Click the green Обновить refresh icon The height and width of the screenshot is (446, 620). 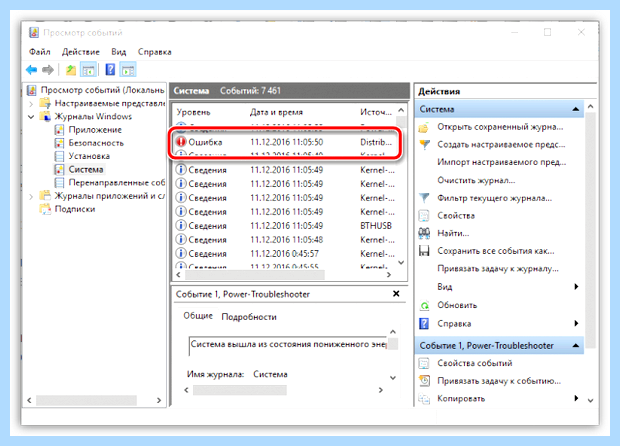pyautogui.click(x=424, y=305)
